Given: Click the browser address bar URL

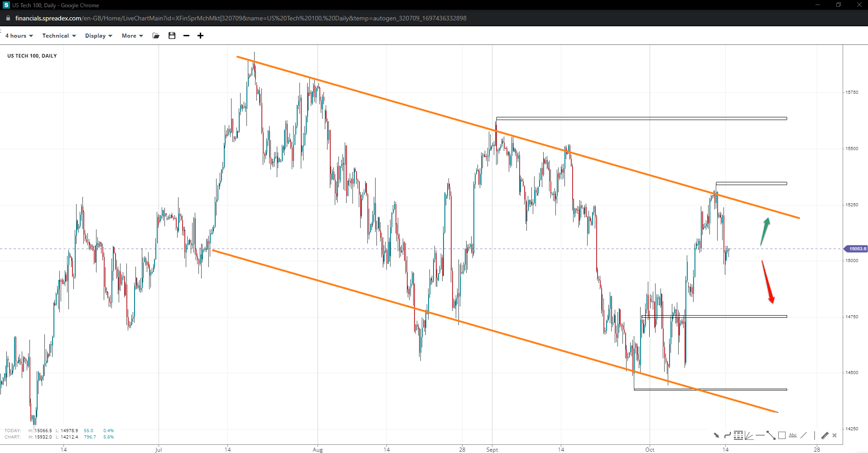Looking at the screenshot, I should 241,18.
